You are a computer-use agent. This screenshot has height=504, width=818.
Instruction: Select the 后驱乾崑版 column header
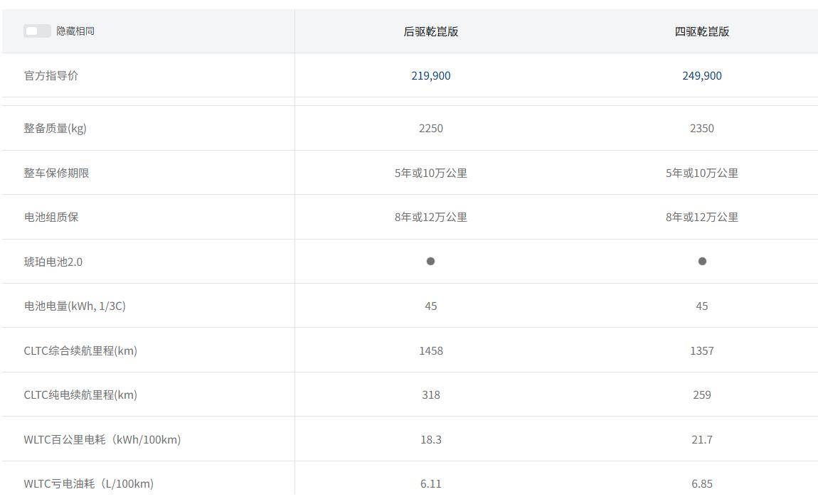430,31
